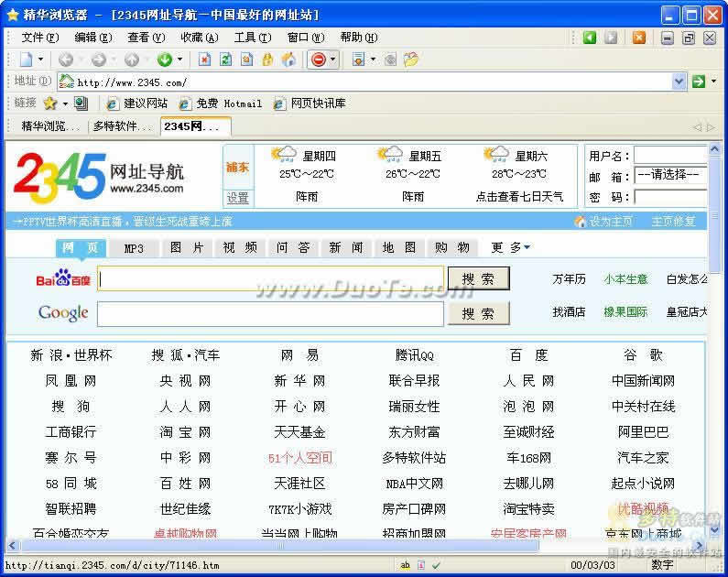Click the horizontal scrollbar thumb
This screenshot has width=728, height=577.
[280, 546]
